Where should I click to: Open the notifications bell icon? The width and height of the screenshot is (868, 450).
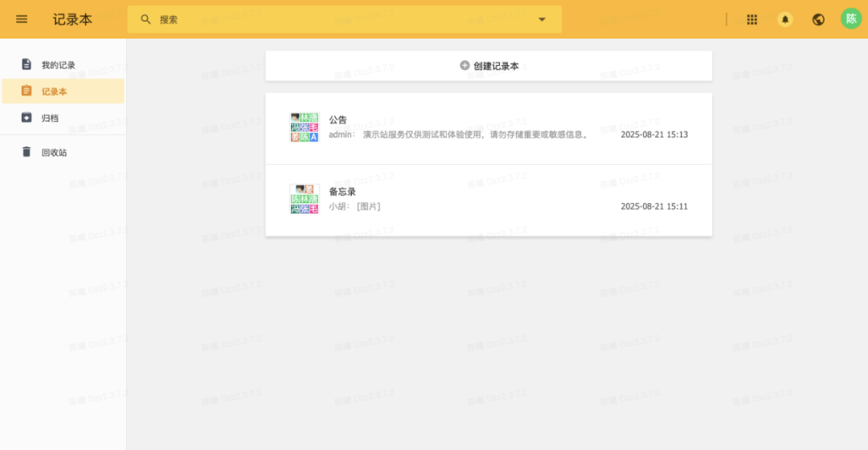(785, 19)
